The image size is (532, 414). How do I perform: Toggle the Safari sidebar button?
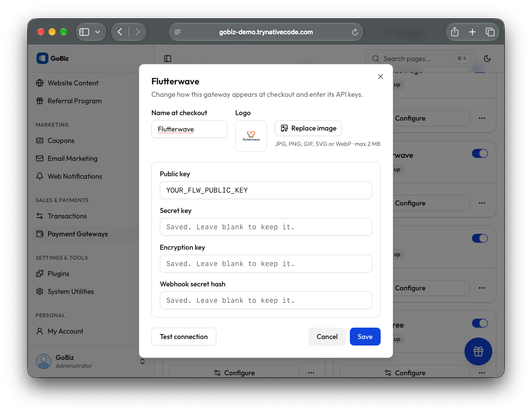point(84,32)
